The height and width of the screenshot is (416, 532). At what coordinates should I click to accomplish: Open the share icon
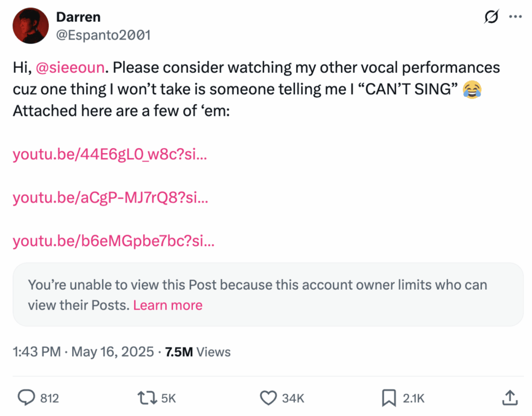pyautogui.click(x=511, y=398)
